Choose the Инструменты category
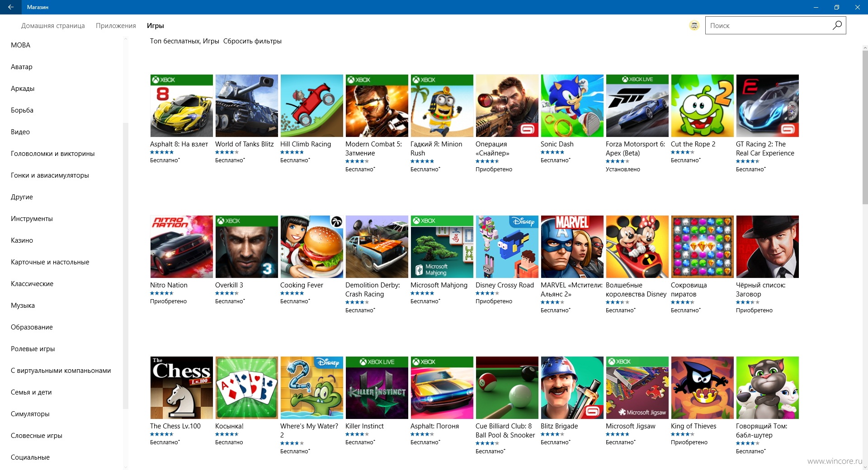 32,219
